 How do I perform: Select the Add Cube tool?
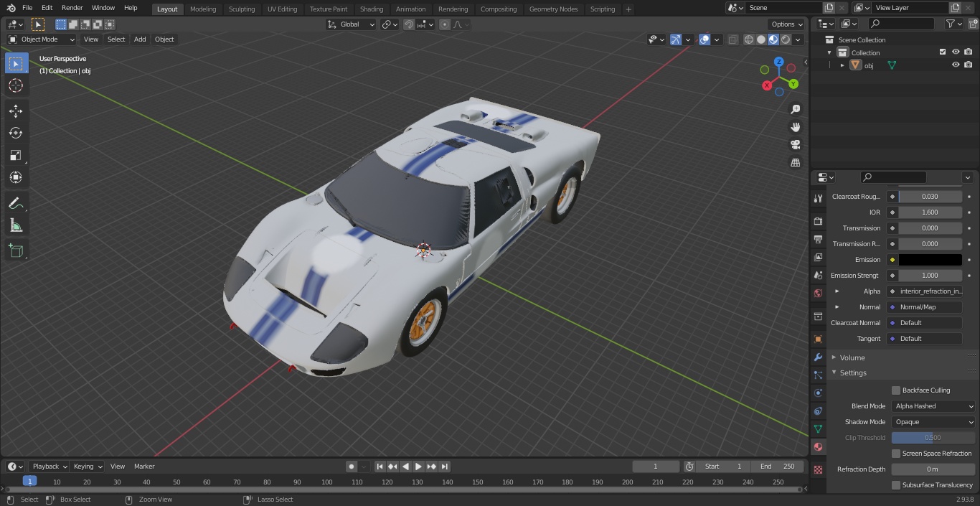16,251
